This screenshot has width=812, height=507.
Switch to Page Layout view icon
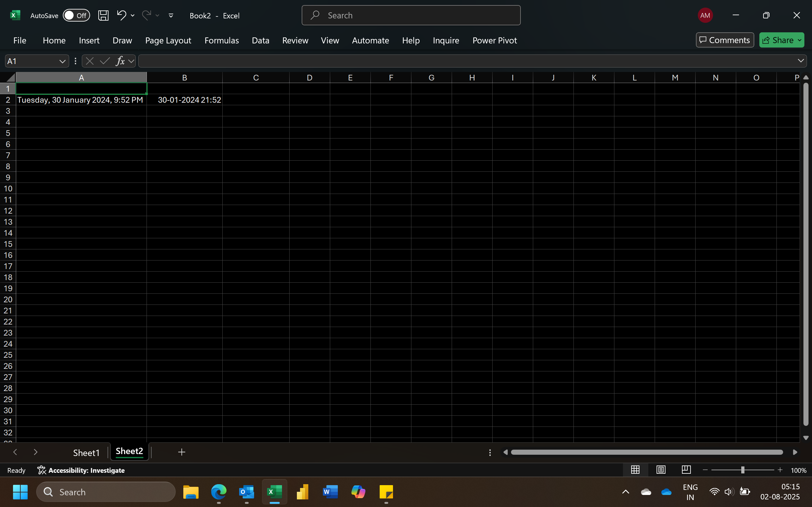point(661,470)
